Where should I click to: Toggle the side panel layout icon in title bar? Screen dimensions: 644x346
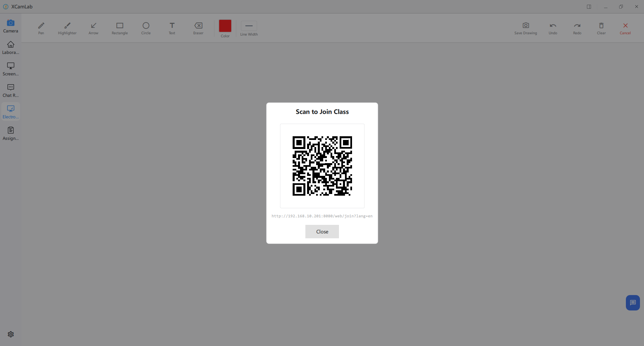coord(589,7)
